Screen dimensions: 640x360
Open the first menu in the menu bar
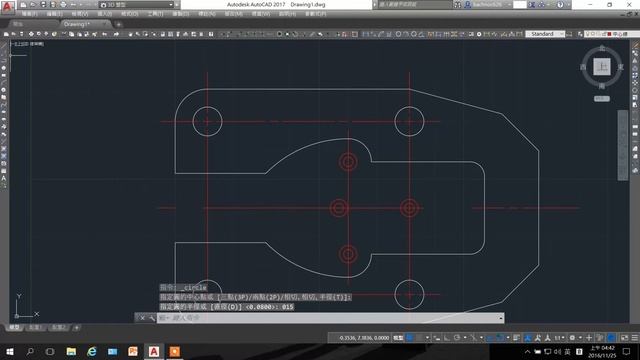[29, 14]
